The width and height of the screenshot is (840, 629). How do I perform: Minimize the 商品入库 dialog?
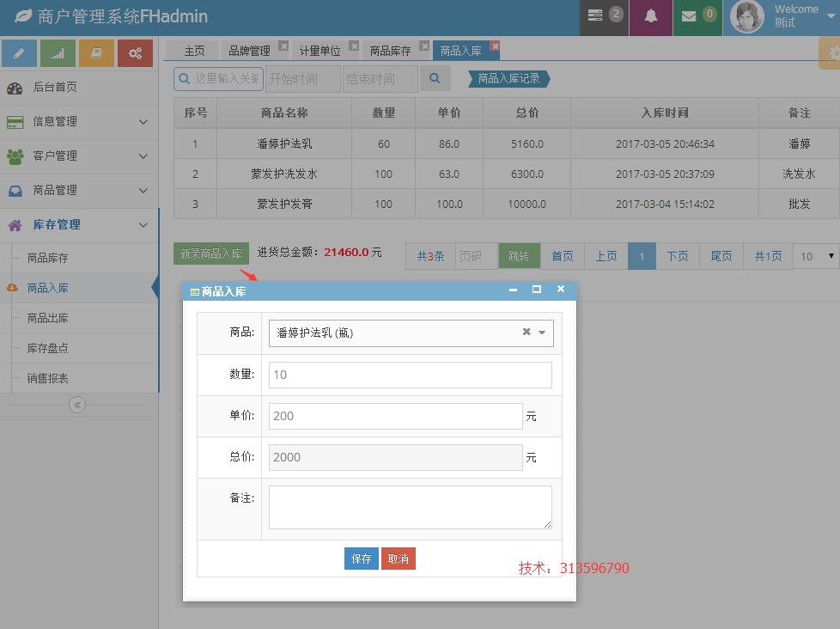[x=514, y=290]
